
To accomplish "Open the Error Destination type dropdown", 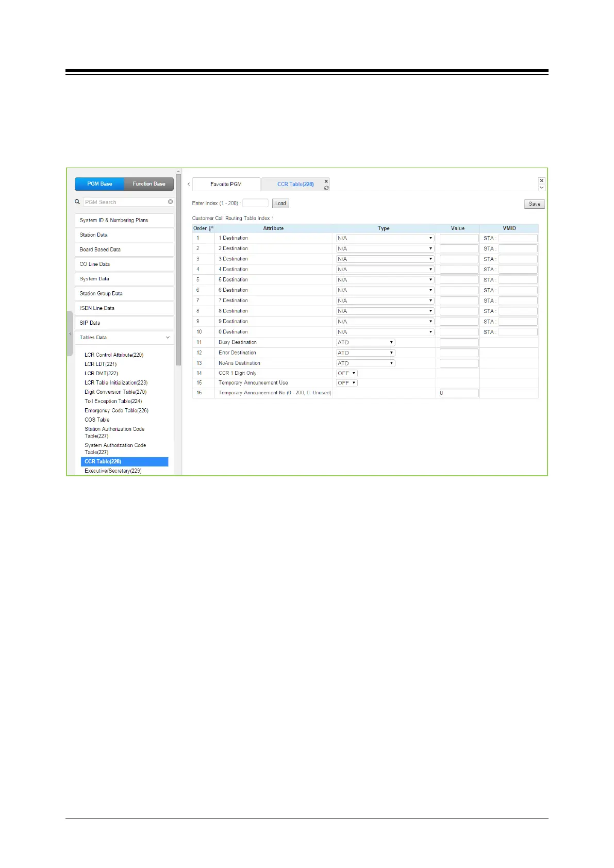I will pyautogui.click(x=366, y=353).
